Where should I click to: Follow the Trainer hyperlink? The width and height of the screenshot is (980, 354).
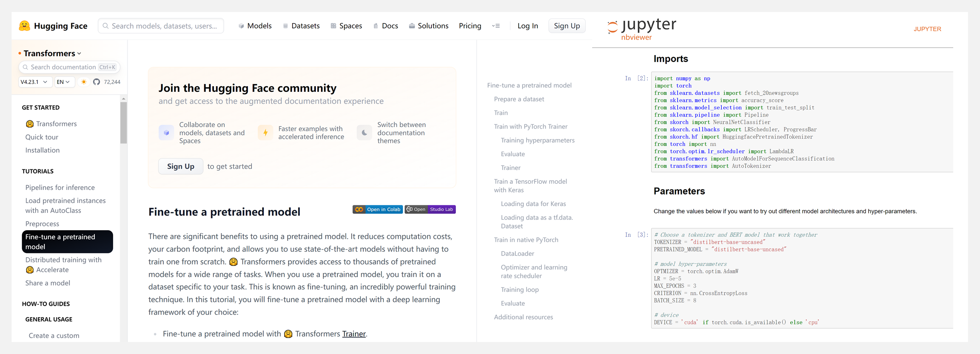[x=354, y=334]
